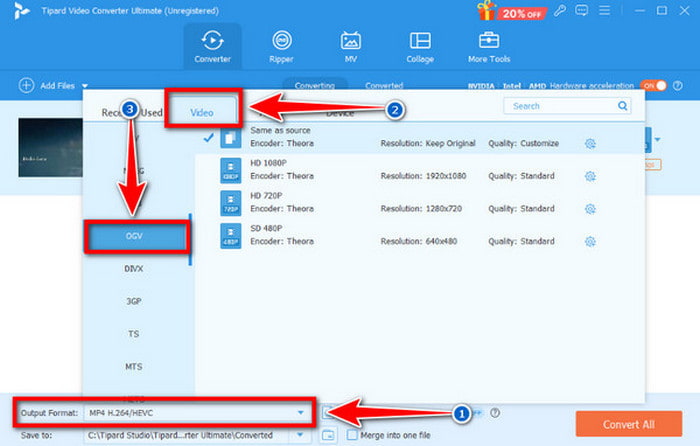This screenshot has height=446, width=700.
Task: Expand the Add Files dropdown arrow
Action: tap(85, 86)
